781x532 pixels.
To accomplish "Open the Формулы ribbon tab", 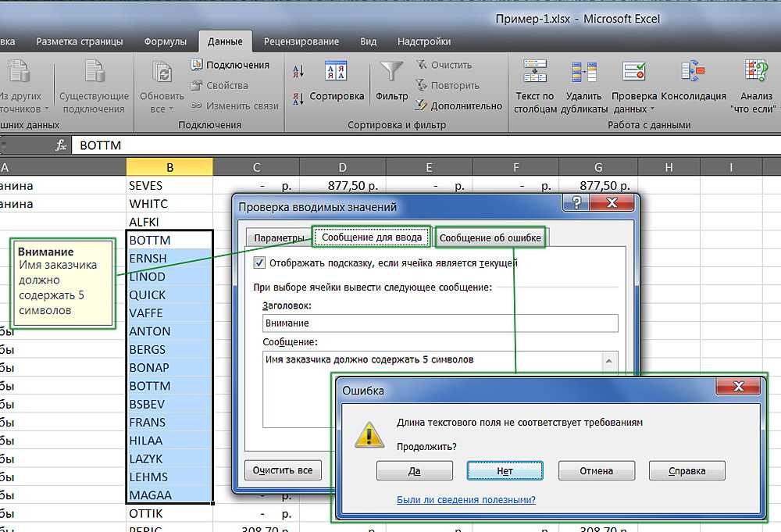I will [165, 41].
